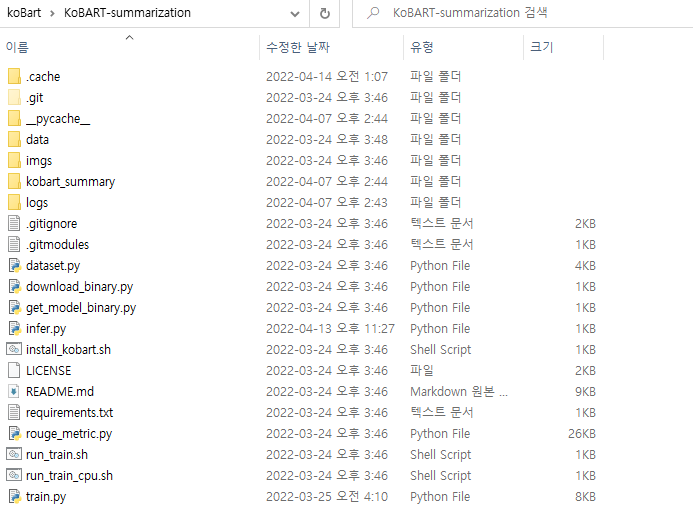Select the __pycache__ folder name

(x=58, y=118)
